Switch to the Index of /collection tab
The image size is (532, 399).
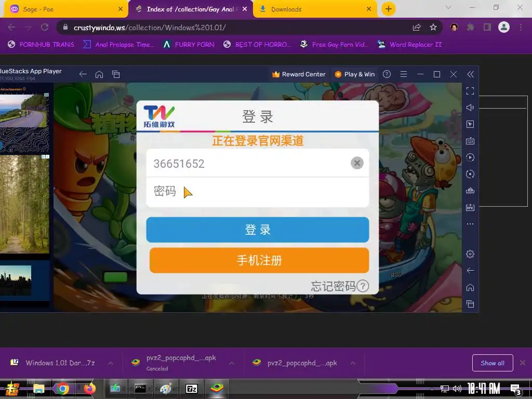point(191,9)
